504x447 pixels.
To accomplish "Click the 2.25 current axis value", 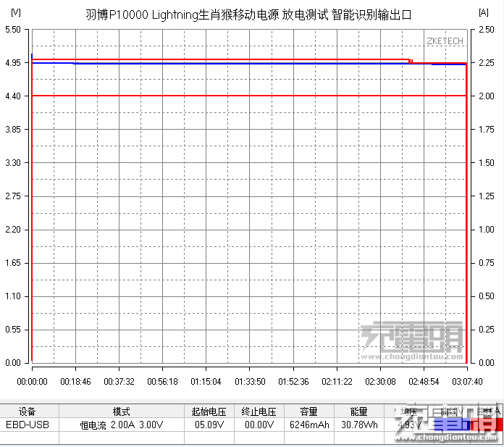I will (487, 63).
